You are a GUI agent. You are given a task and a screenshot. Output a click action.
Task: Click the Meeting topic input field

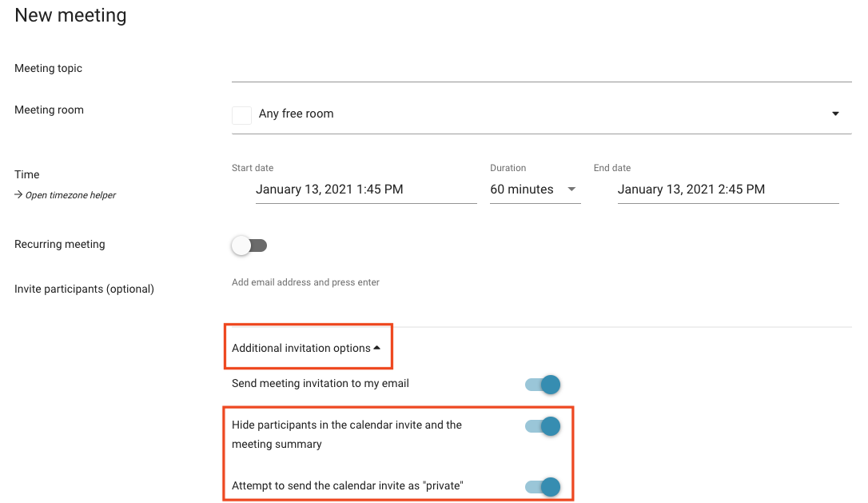[541, 70]
